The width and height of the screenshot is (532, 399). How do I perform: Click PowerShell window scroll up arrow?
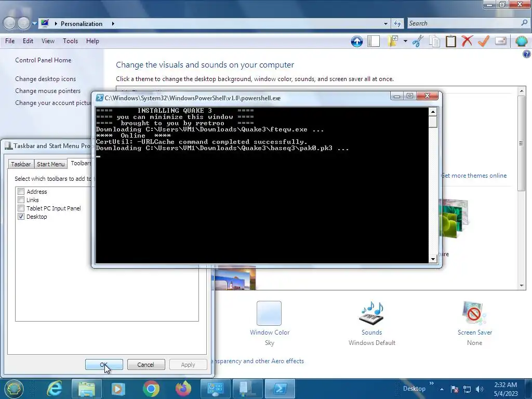(x=433, y=112)
